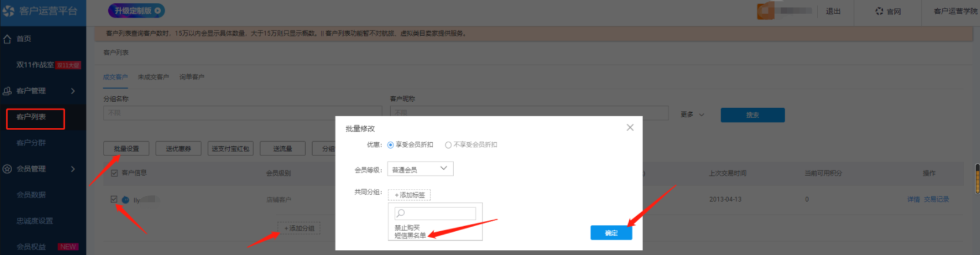Click the 送流量 button
The width and height of the screenshot is (980, 255).
282,149
